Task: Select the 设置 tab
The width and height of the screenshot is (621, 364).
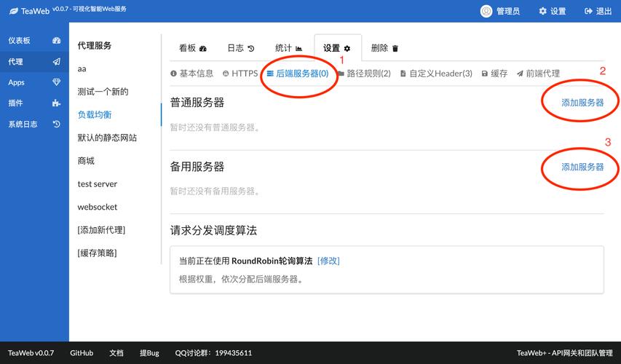Action: pyautogui.click(x=338, y=48)
